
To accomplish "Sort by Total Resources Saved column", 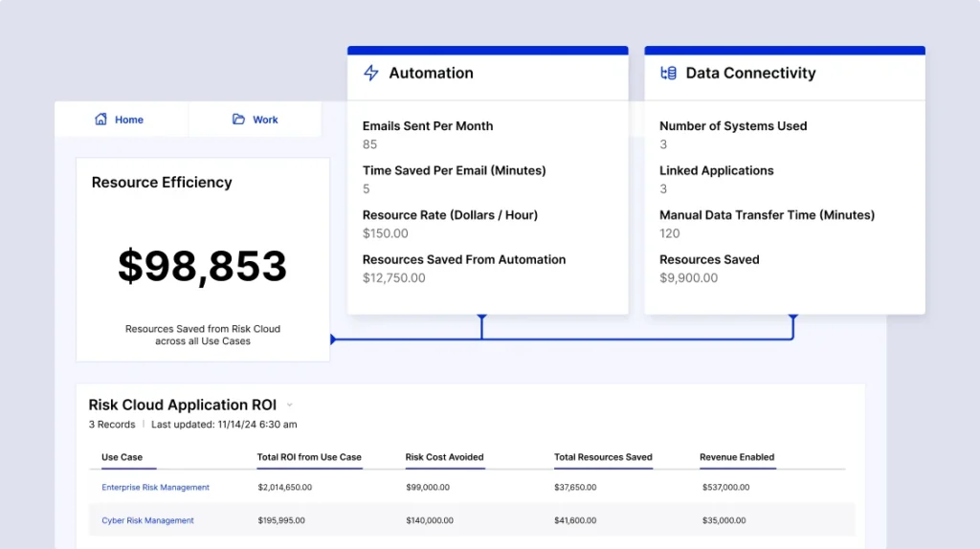I will pos(603,457).
